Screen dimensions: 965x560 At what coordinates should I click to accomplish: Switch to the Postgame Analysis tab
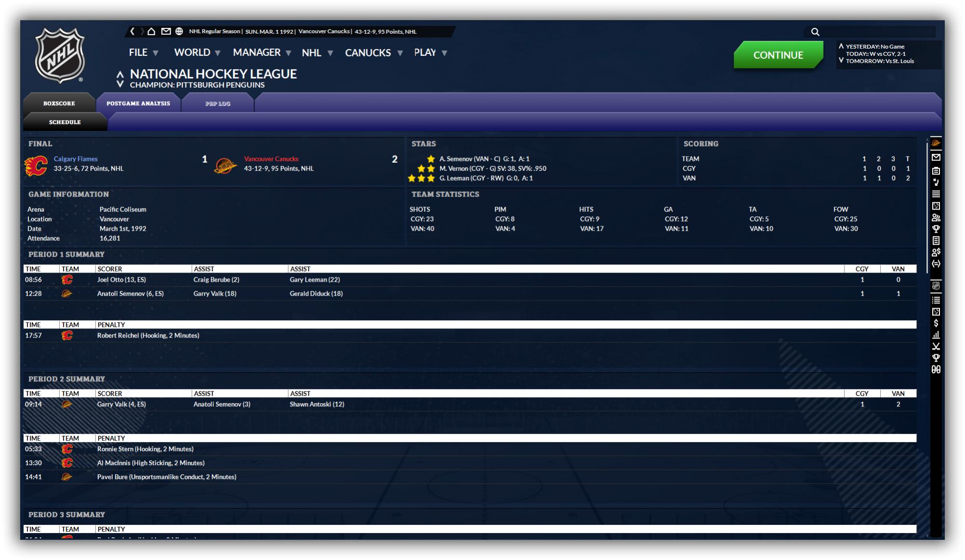[138, 104]
